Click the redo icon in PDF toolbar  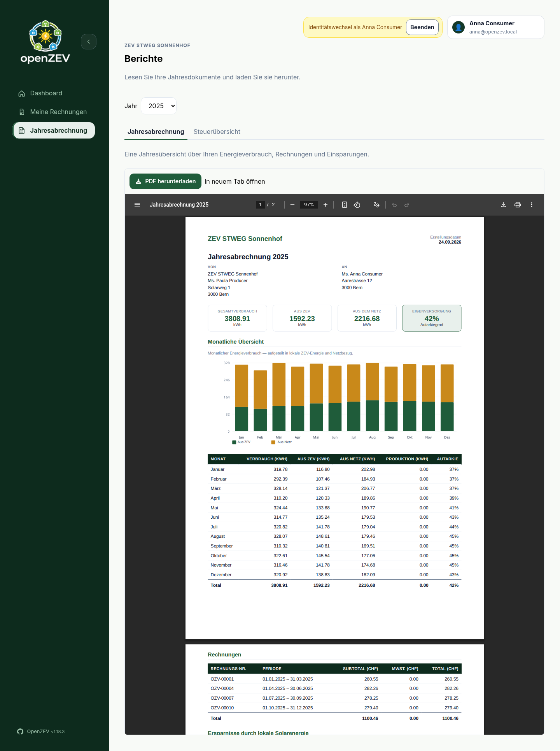tap(407, 205)
